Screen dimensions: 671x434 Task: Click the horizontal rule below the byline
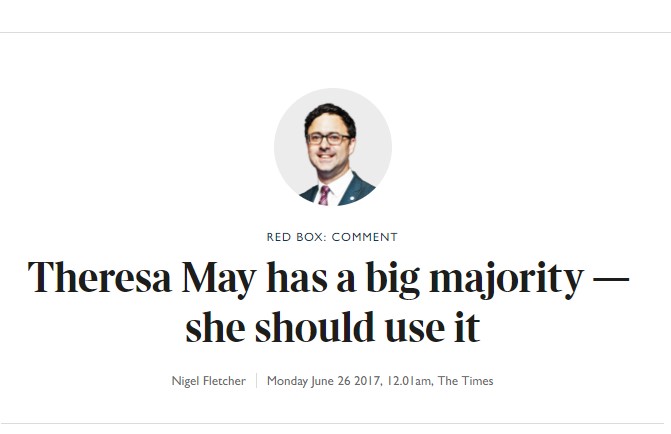click(x=335, y=423)
